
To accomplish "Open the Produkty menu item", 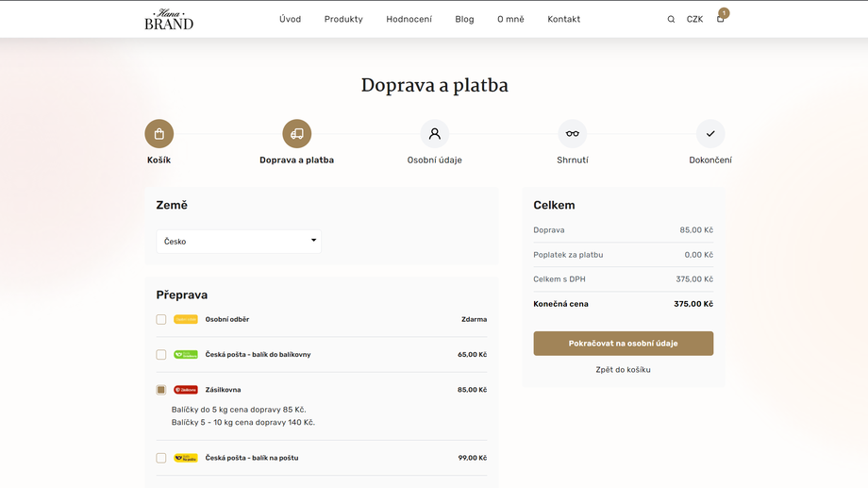I will 343,19.
